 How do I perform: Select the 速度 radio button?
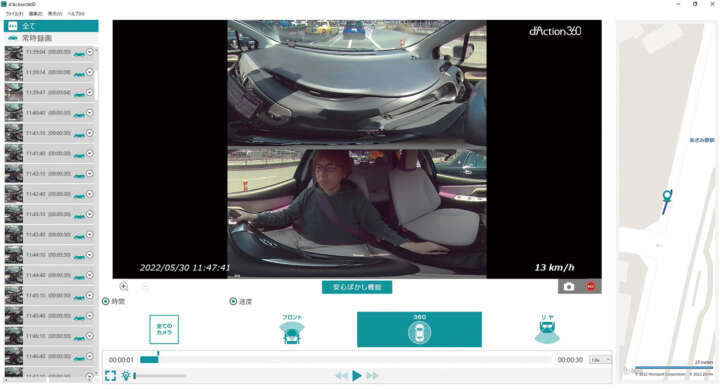233,301
